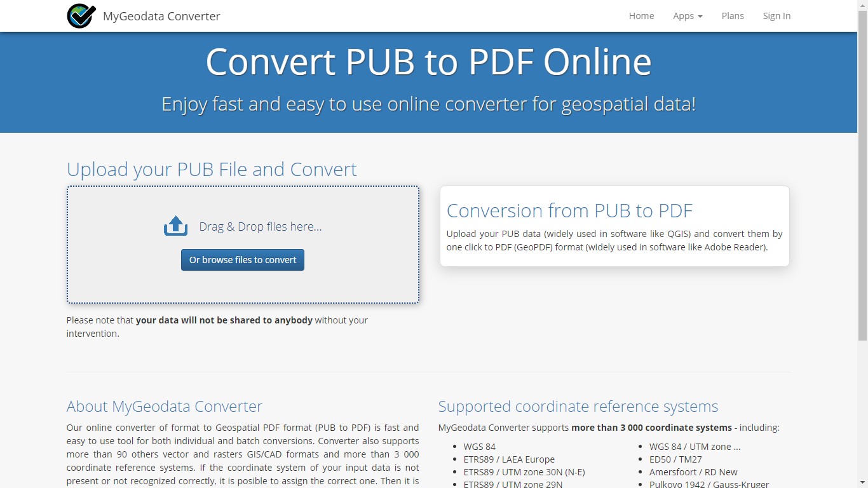The image size is (868, 488).
Task: Click Sign In in the navbar
Action: [776, 16]
